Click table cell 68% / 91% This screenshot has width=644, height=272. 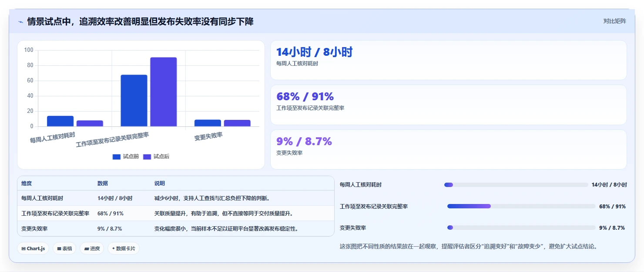[x=111, y=214]
